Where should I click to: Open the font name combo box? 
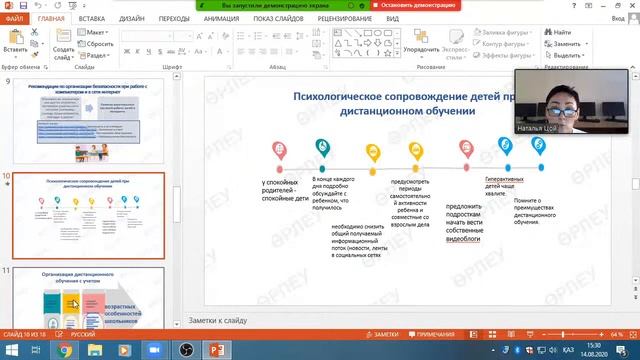(147, 36)
